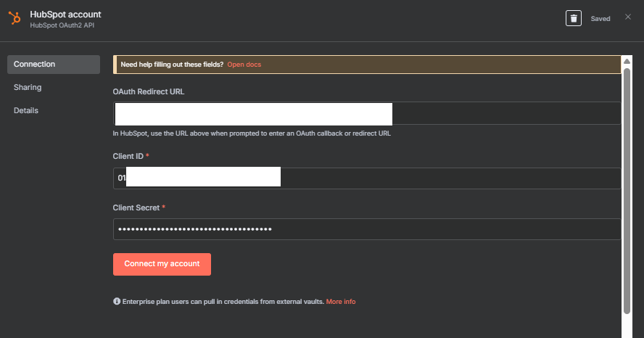The width and height of the screenshot is (644, 338).
Task: Click Connect my account button
Action: 162,264
